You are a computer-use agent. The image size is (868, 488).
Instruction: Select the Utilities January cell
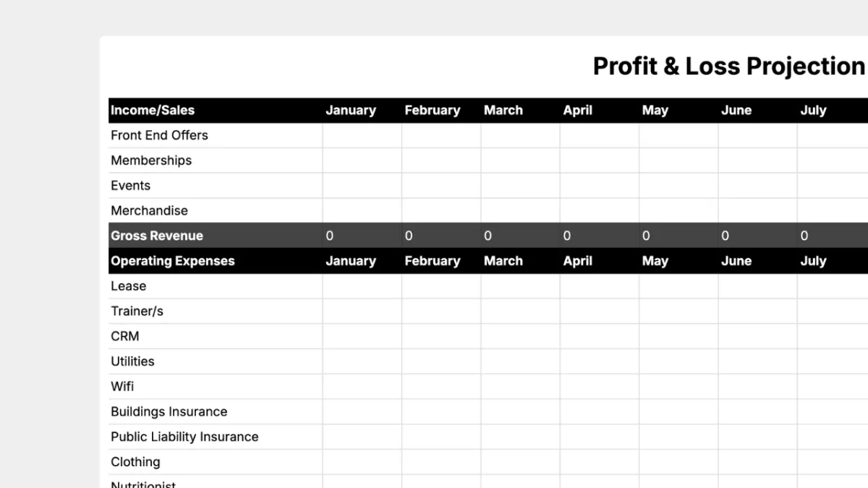pos(362,361)
